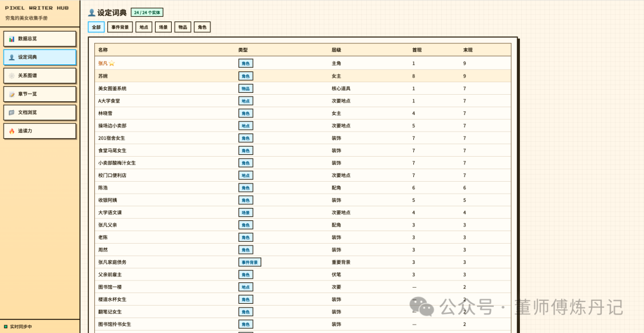
Task: Click the 大学语文课 entry
Action: pos(303,213)
